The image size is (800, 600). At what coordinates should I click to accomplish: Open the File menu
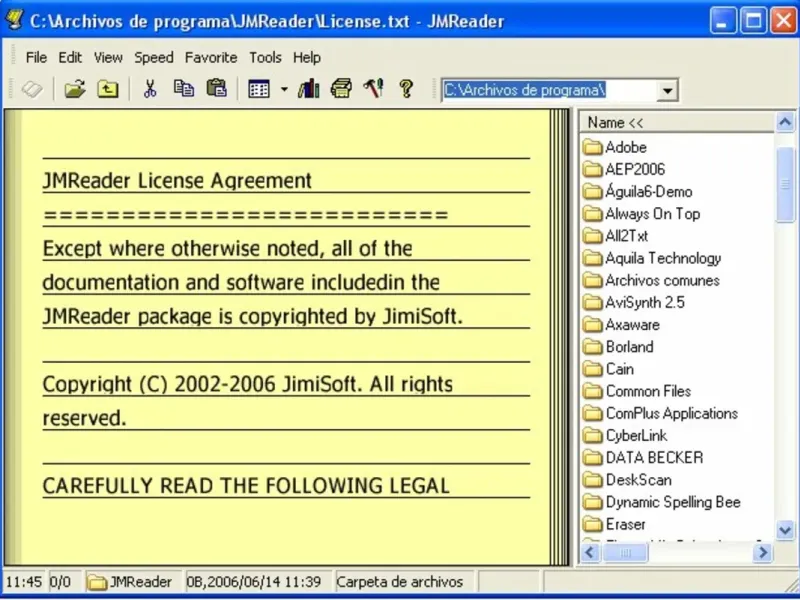pos(36,58)
